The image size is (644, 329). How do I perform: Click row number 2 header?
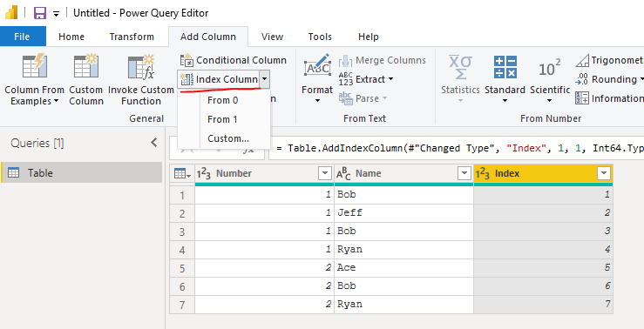(182, 213)
